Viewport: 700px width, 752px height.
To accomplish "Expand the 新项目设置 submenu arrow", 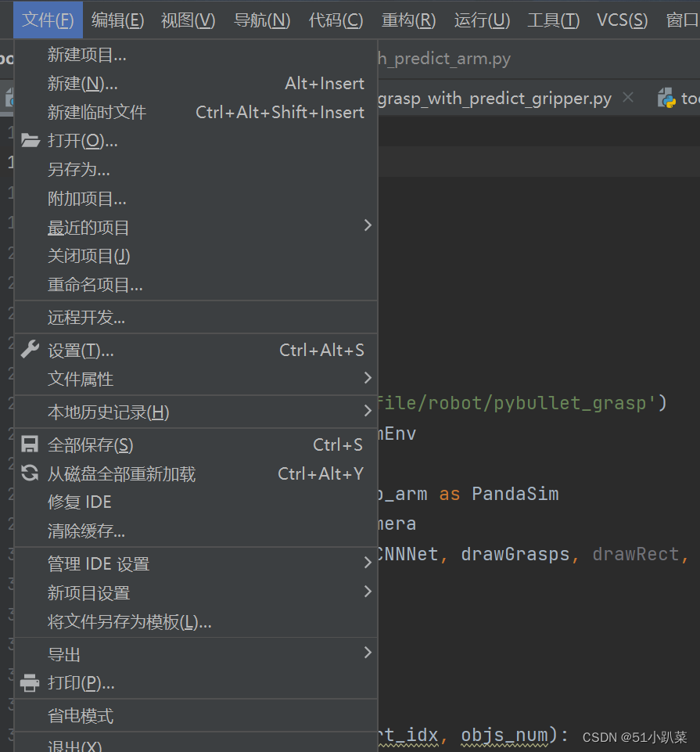I will 368,592.
